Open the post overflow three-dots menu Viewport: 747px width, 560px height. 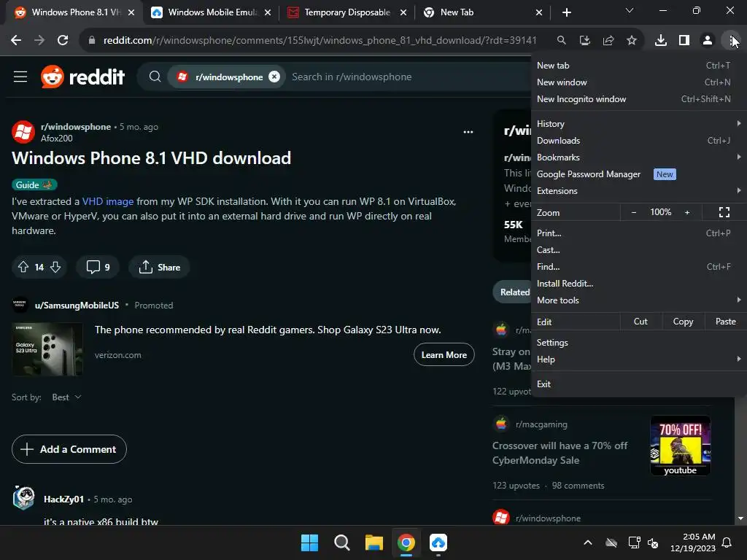point(468,132)
